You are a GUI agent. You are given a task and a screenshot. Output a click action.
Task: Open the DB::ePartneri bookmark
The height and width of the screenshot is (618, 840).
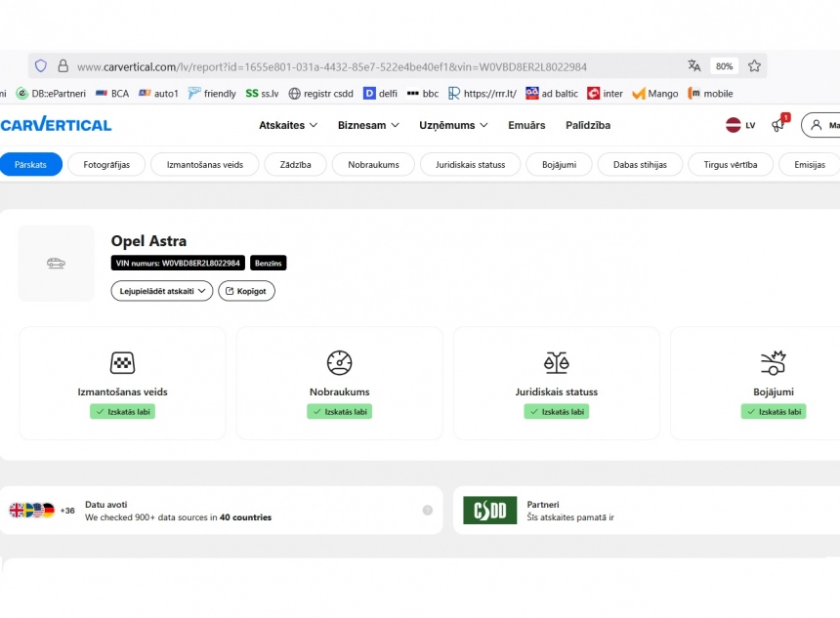pos(51,94)
